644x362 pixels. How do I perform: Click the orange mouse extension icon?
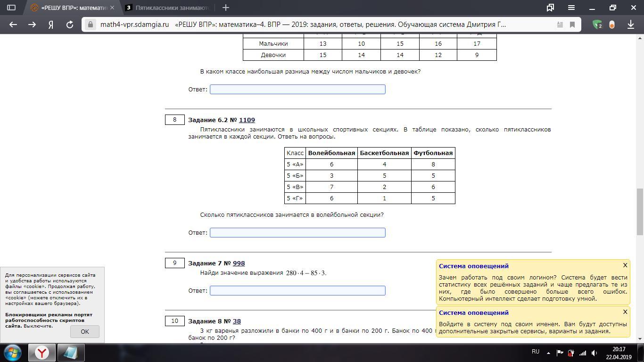pyautogui.click(x=612, y=25)
